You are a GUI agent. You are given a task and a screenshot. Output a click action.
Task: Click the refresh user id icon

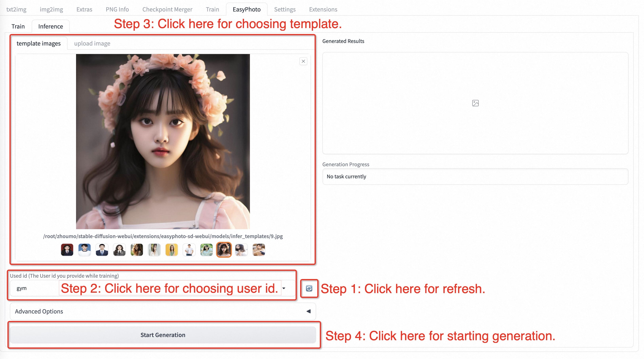click(309, 288)
